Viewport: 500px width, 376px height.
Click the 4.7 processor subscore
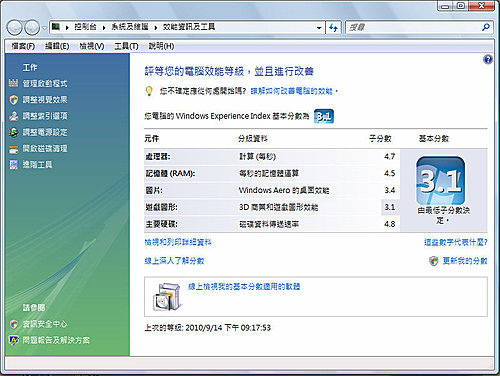pos(389,156)
